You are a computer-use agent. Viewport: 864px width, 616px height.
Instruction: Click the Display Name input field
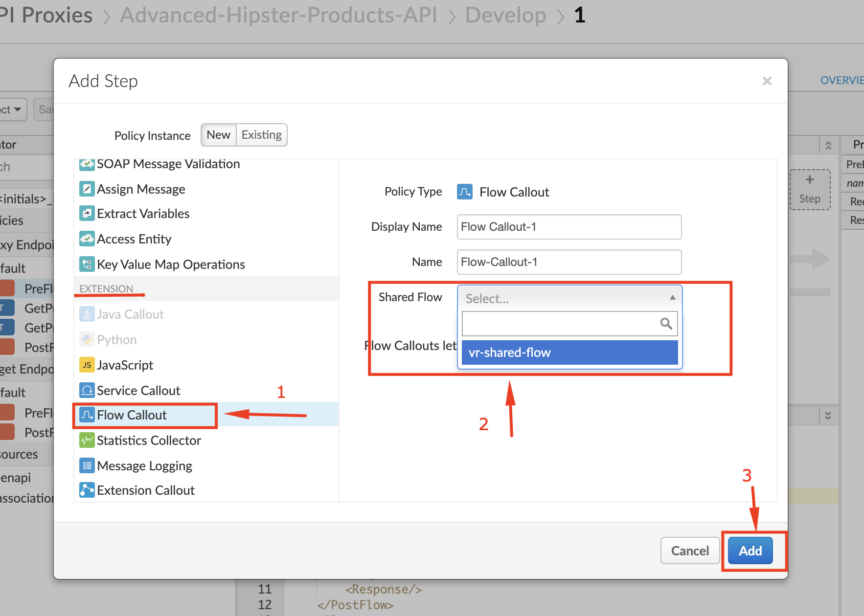(x=569, y=227)
